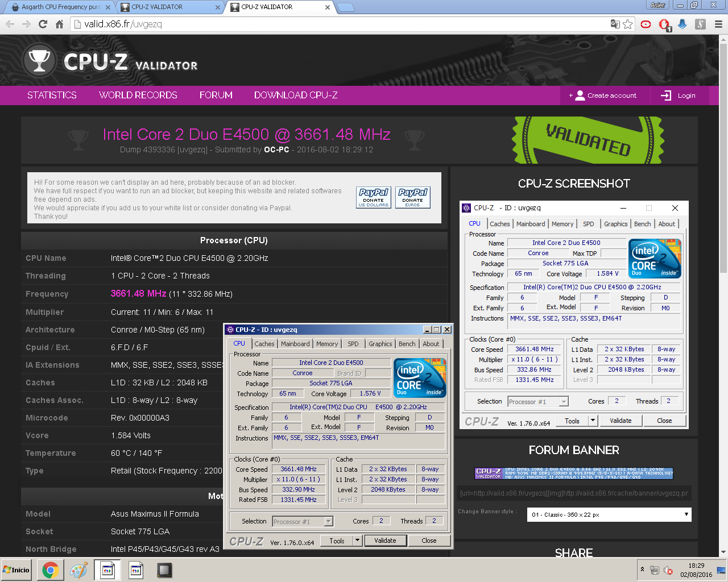Select the forum banner BBCode URL field
Viewport: 728px width, 582px height.
click(x=574, y=493)
